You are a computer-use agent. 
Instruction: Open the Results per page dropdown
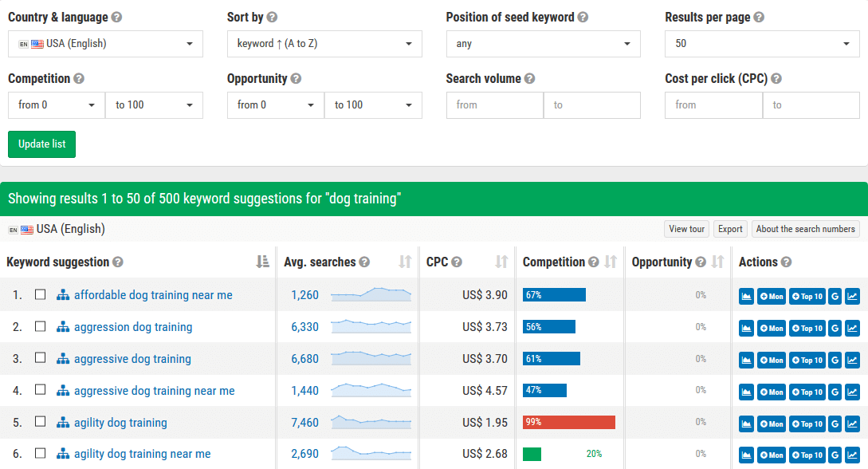click(x=762, y=44)
